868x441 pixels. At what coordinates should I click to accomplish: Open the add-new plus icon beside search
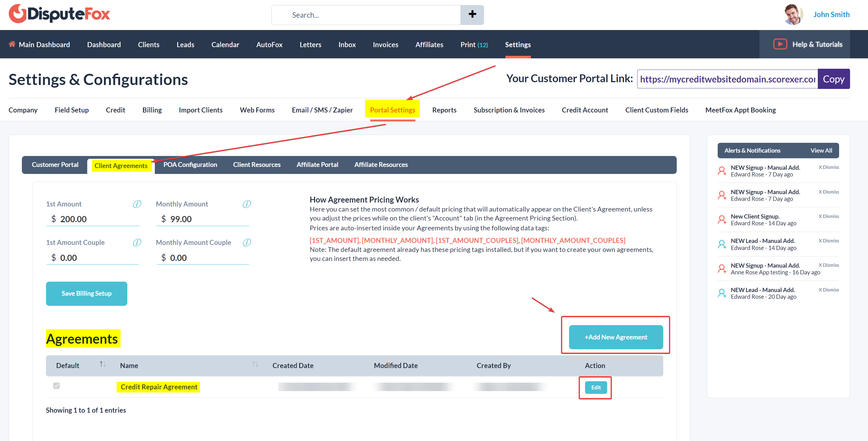(472, 15)
